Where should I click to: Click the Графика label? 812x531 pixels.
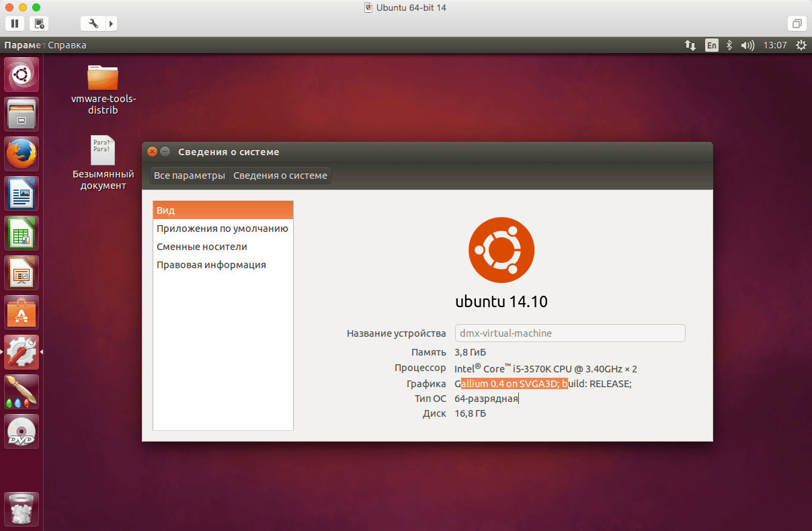426,384
